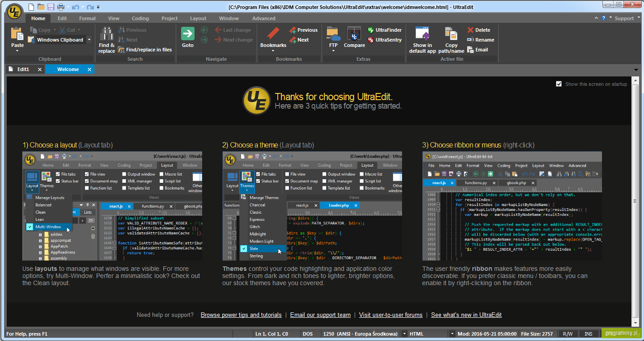Click the Save floppy disk icon

[51, 7]
